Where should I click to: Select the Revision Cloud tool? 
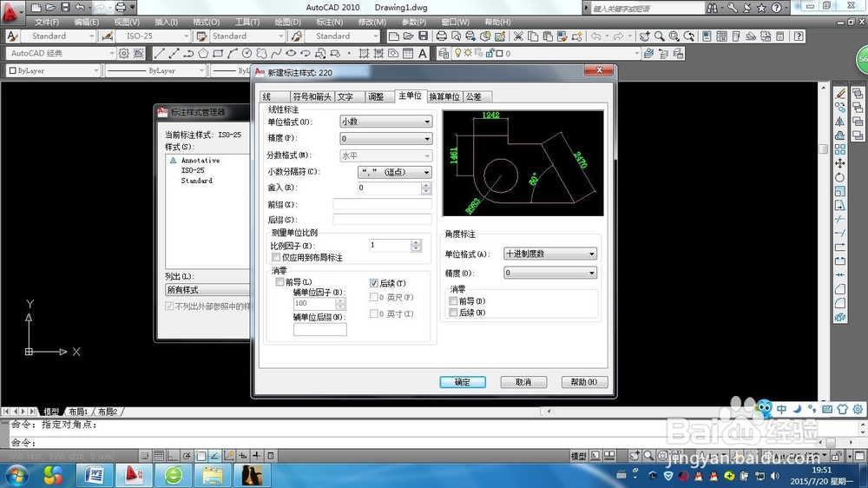click(x=261, y=53)
